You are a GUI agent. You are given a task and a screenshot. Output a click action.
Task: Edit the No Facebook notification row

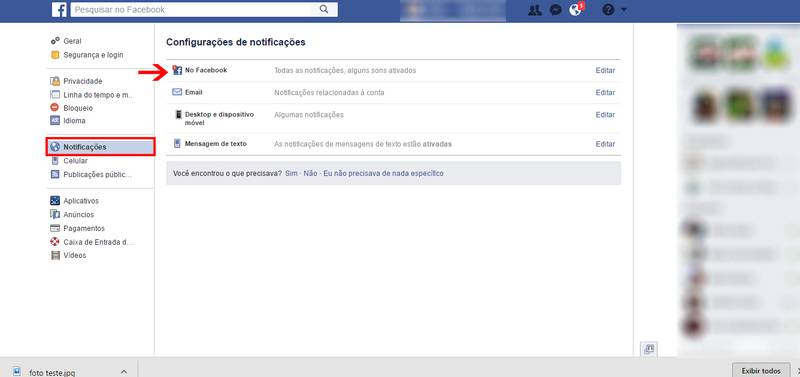point(605,70)
